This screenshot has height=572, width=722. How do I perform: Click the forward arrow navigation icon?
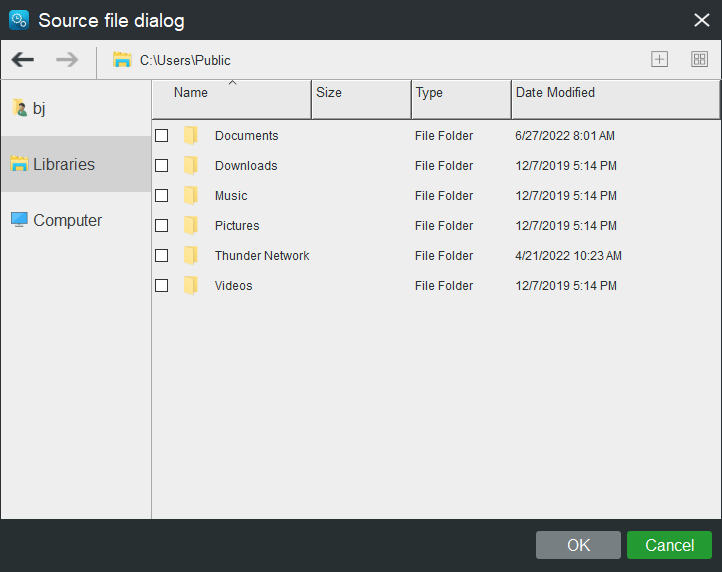tap(67, 59)
